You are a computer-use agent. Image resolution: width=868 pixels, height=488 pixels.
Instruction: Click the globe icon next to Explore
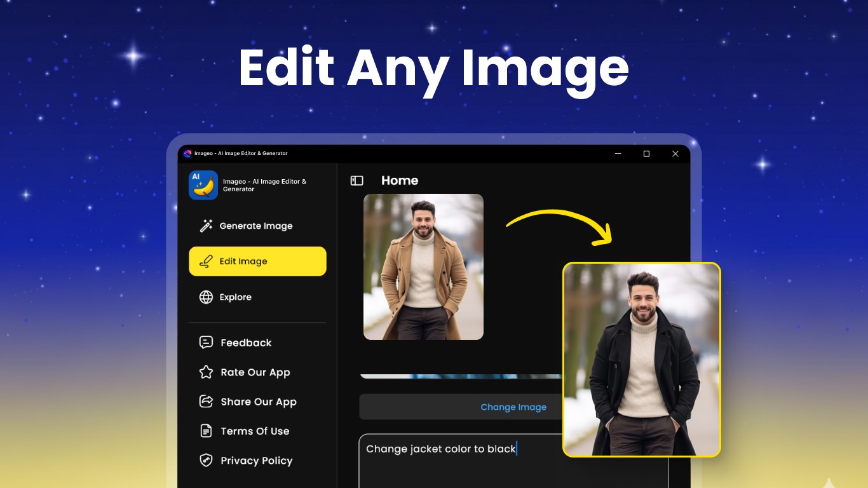pos(206,297)
